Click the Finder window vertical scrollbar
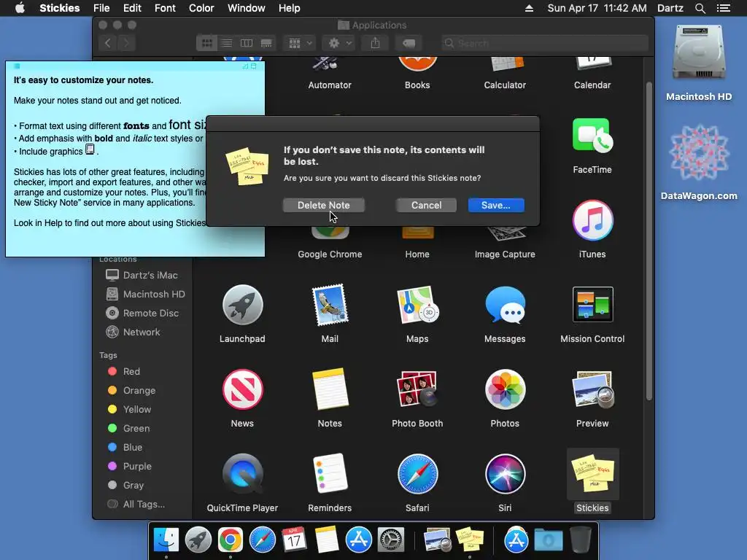Image resolution: width=747 pixels, height=560 pixels. (649, 241)
